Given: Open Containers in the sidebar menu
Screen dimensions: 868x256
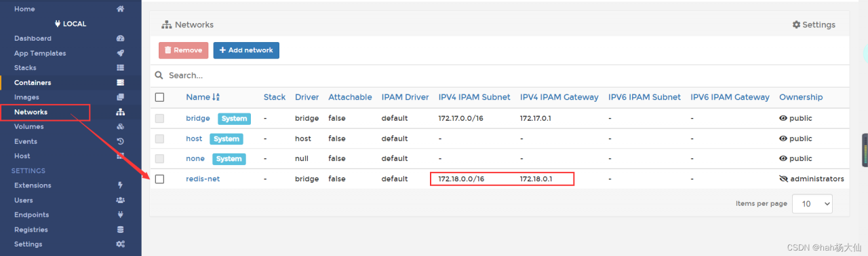Looking at the screenshot, I should click(33, 83).
